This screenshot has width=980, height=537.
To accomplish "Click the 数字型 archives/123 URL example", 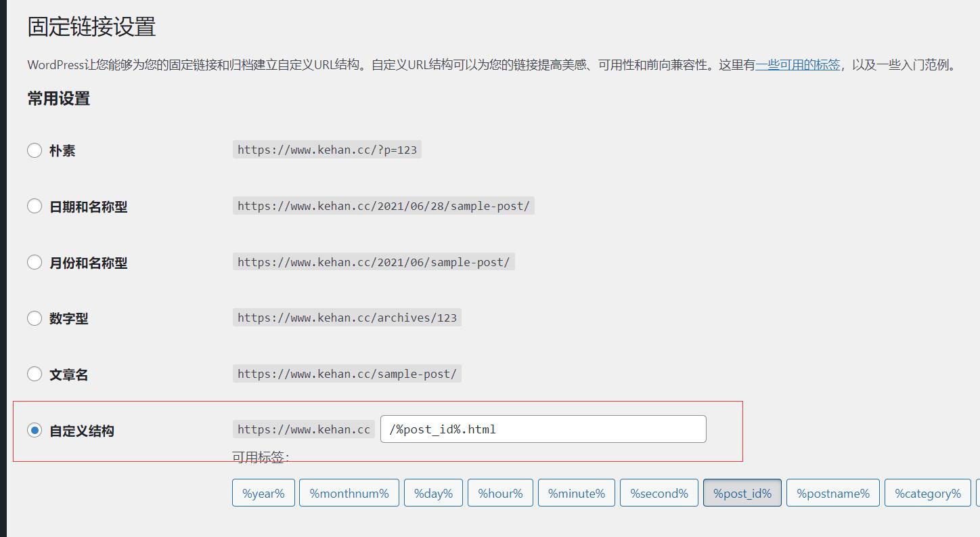I will [x=347, y=318].
